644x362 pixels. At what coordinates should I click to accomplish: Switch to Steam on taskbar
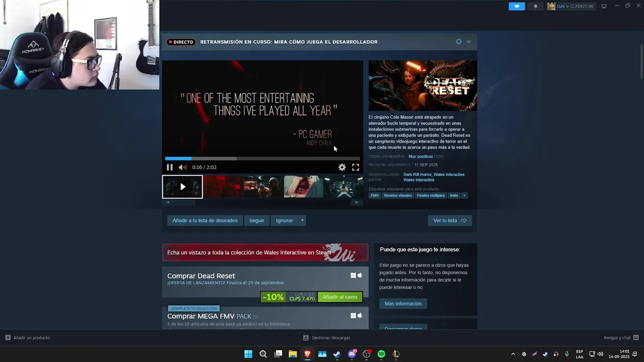click(337, 354)
